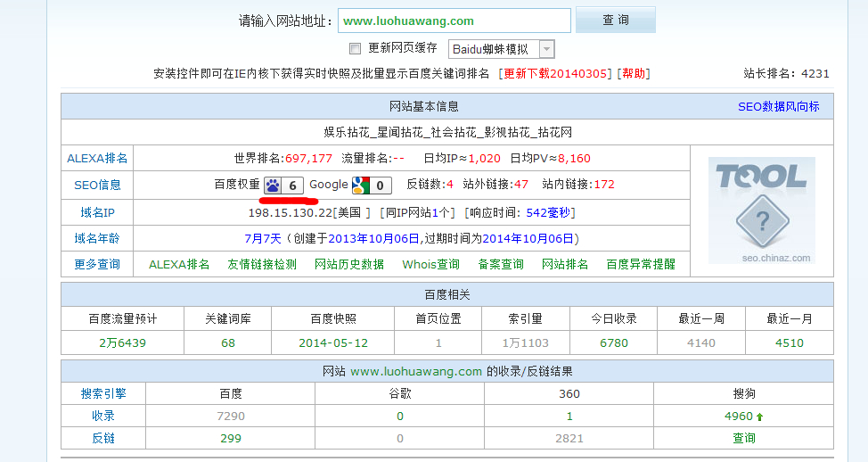Click the 反链 row label
Screen dimensions: 868x462
[x=103, y=438]
